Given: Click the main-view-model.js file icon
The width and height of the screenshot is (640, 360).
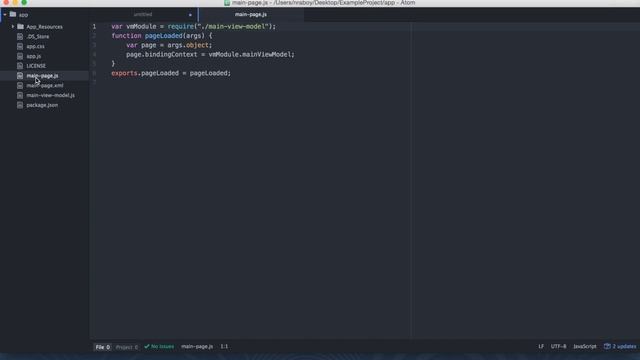Looking at the screenshot, I should coord(20,95).
